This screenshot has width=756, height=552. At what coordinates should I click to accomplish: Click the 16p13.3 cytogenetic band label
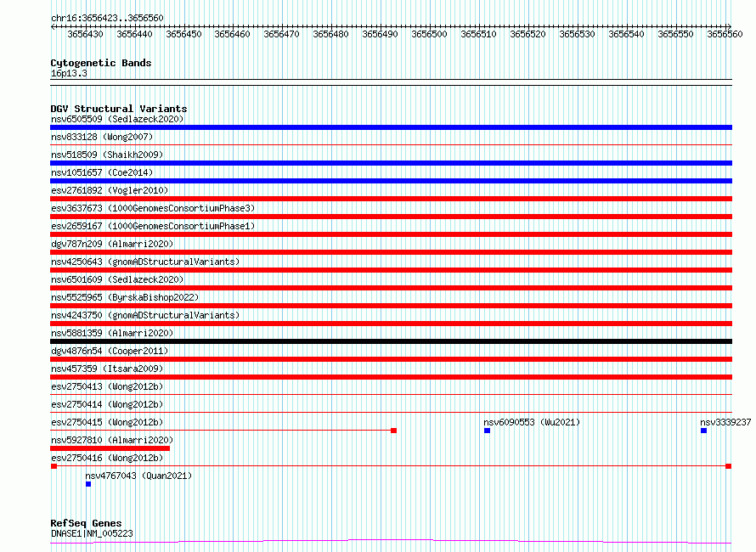(69, 73)
